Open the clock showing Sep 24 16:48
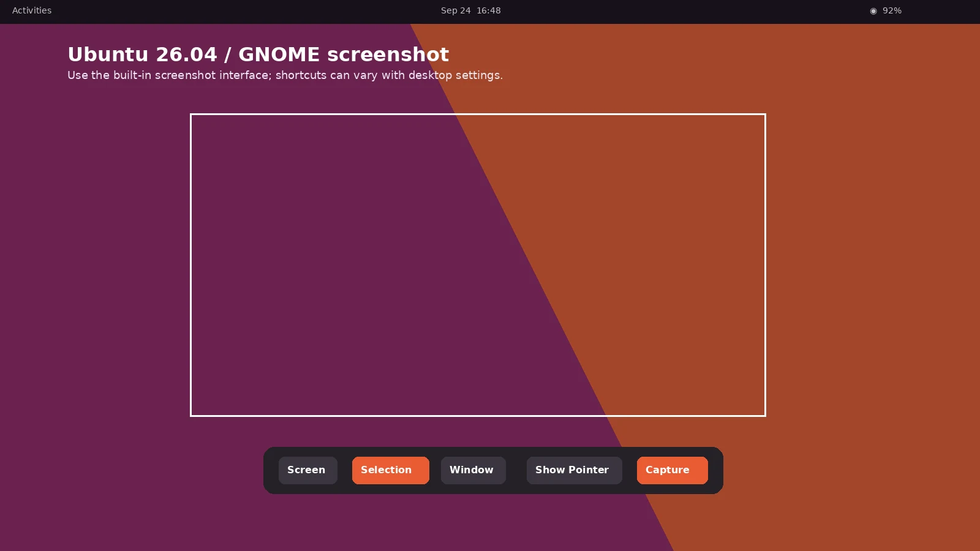This screenshot has width=980, height=551. point(470,10)
